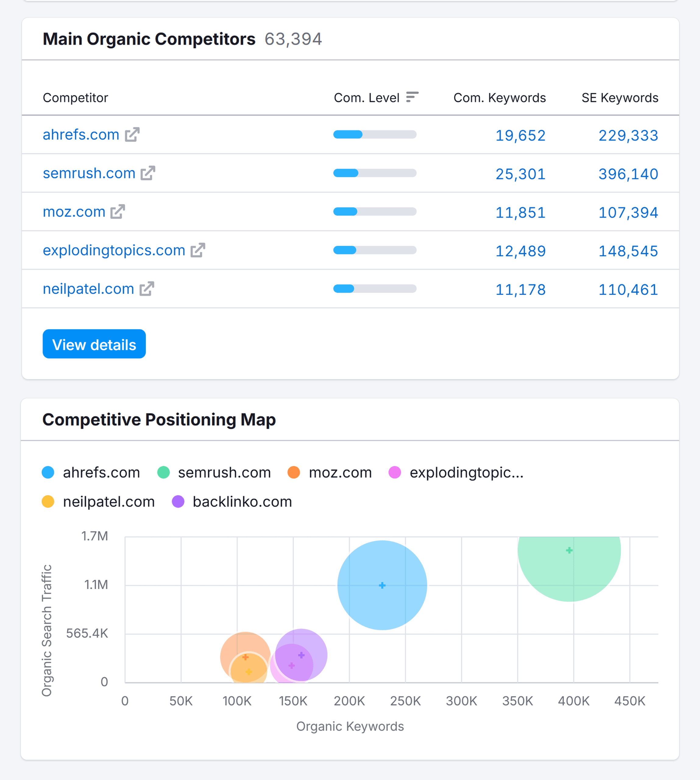This screenshot has height=780, width=700.
Task: Open neilpatel.com external link icon
Action: pos(147,289)
